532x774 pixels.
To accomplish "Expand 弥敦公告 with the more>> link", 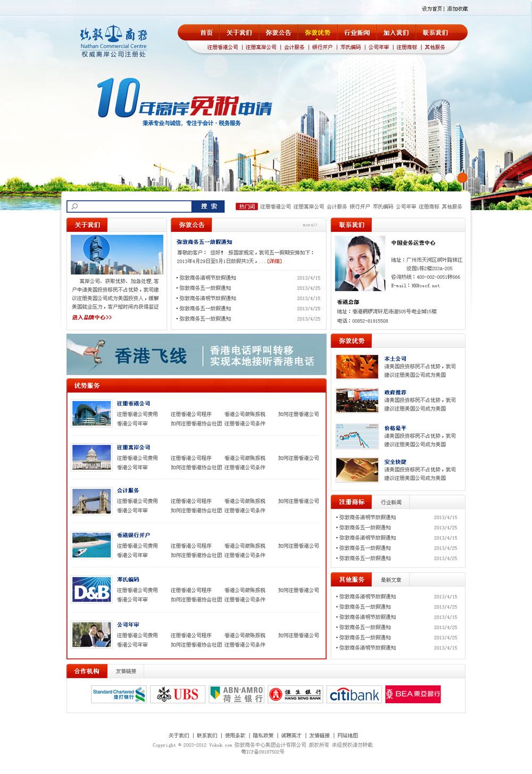I will point(310,224).
